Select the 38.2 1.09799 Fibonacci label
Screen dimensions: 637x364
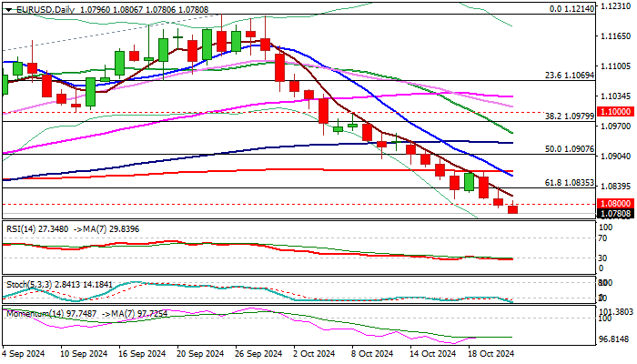point(570,116)
